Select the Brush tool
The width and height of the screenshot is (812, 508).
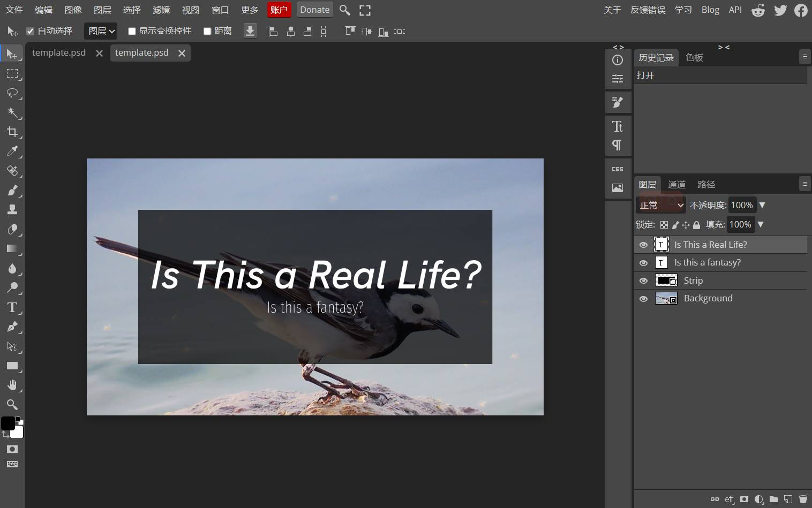click(12, 191)
